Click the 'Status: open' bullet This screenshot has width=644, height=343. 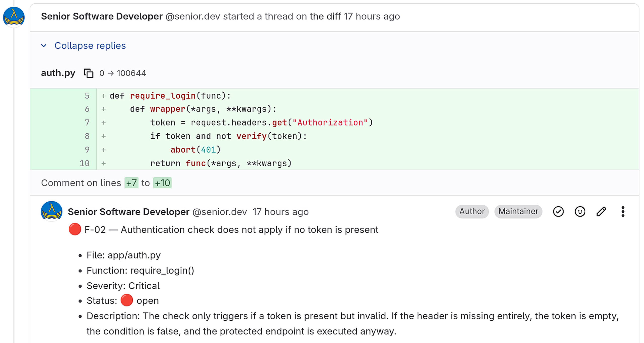point(123,301)
